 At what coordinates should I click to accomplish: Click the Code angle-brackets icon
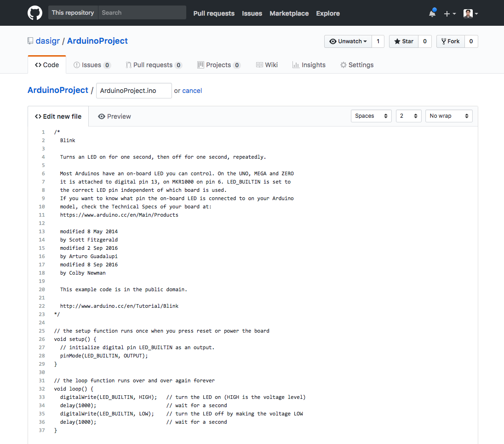click(38, 65)
